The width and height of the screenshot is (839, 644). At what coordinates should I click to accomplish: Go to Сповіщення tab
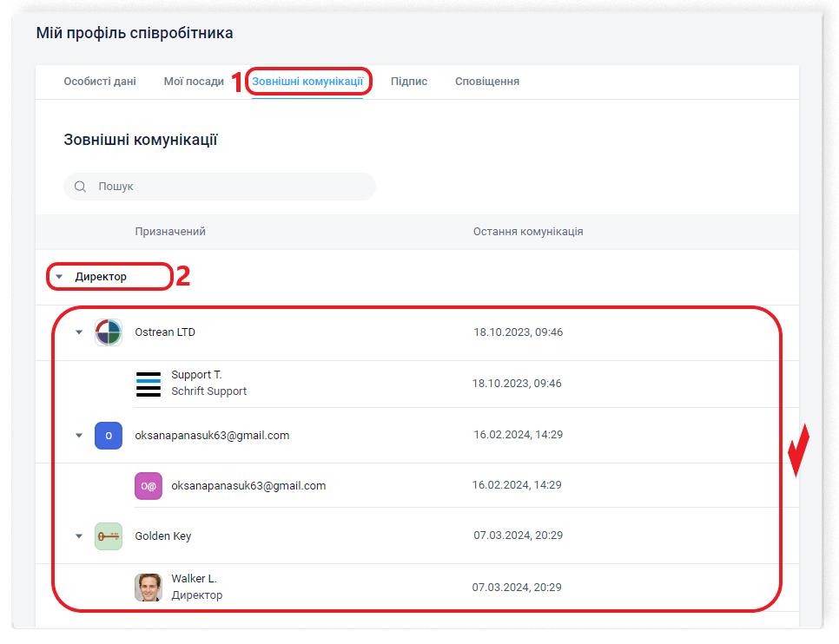tap(487, 82)
